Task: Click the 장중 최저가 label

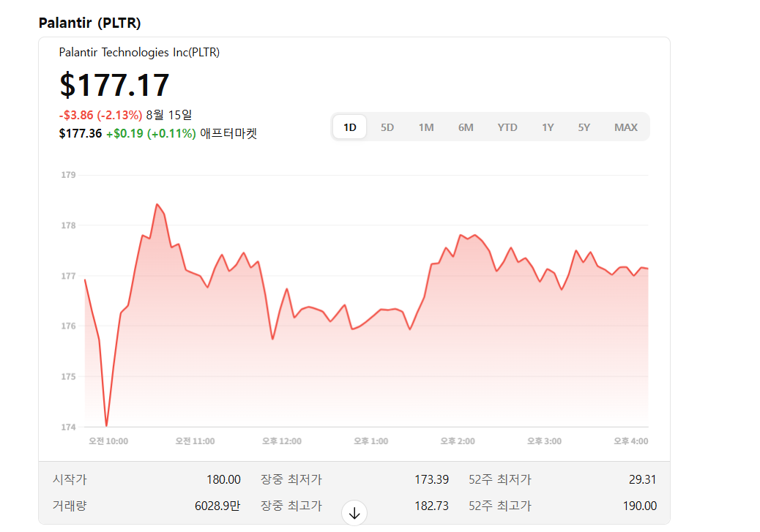Action: pyautogui.click(x=291, y=479)
